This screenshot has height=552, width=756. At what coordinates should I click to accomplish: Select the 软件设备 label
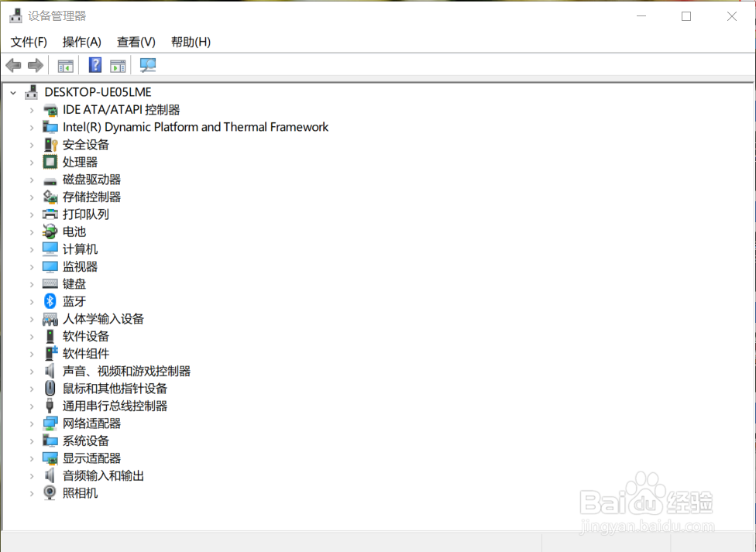[86, 336]
